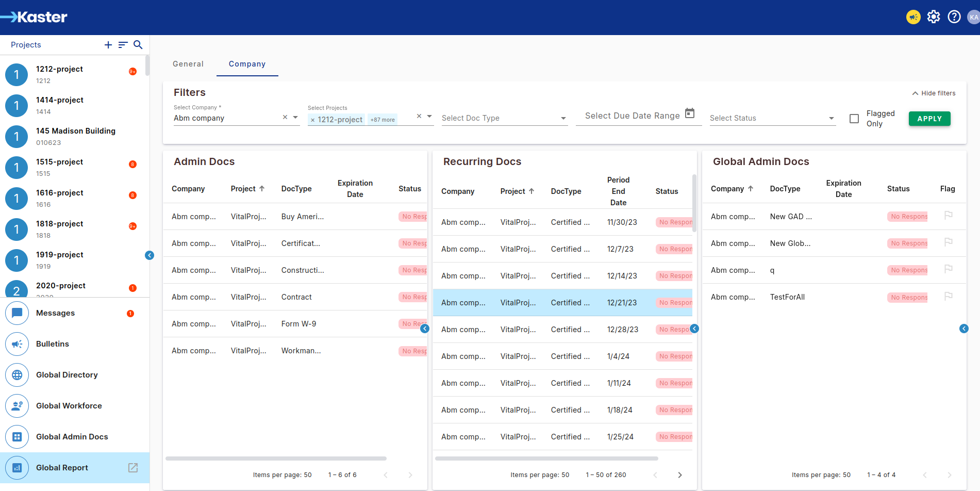This screenshot has height=491, width=980.
Task: Open the announcements megaphone icon in header
Action: [913, 17]
